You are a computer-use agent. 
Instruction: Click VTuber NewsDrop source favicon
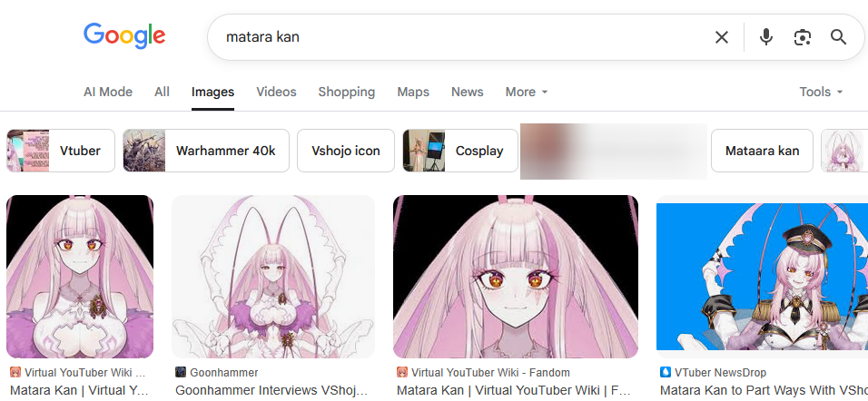(x=665, y=372)
